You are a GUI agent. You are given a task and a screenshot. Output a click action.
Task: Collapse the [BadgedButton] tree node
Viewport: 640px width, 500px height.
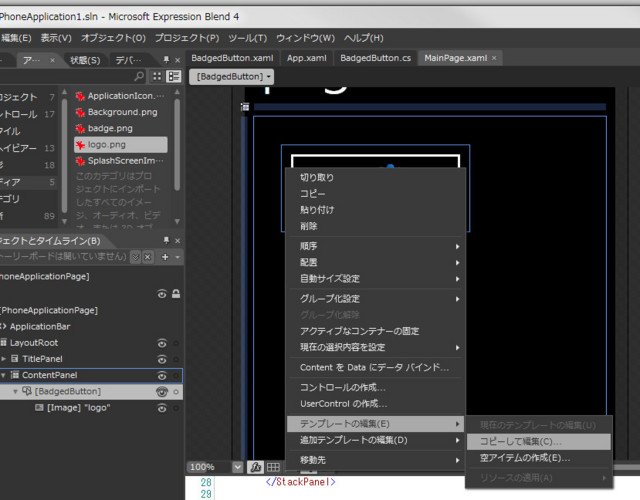click(16, 391)
